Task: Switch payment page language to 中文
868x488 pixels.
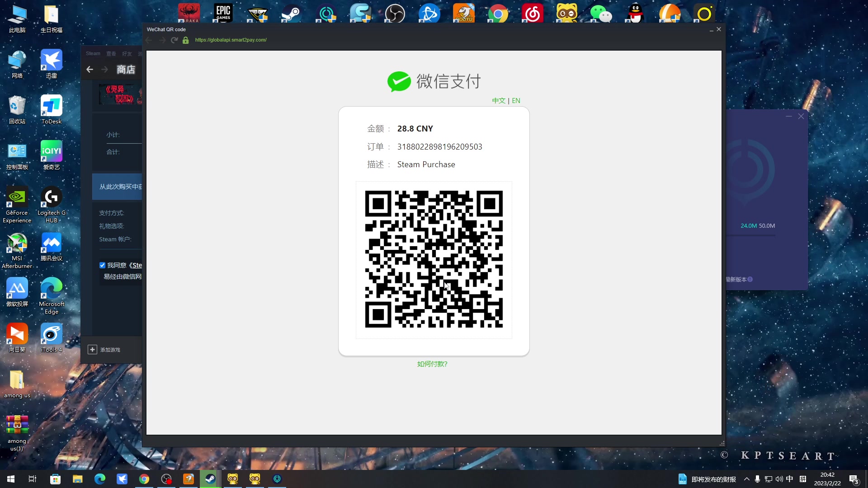Action: click(x=499, y=100)
